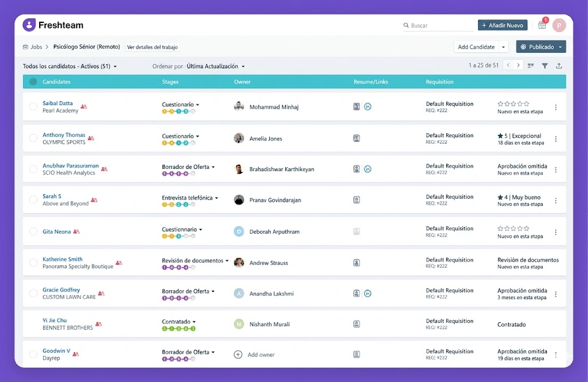
Task: Rate Saibal Datta using star rating
Action: click(513, 103)
